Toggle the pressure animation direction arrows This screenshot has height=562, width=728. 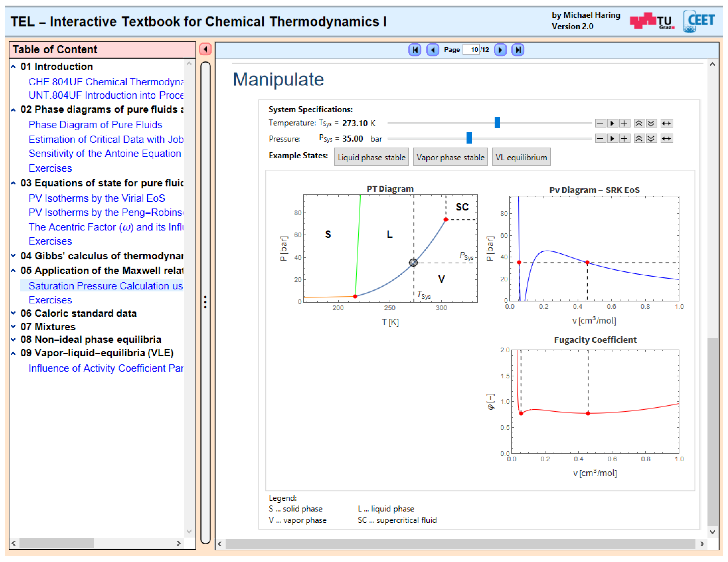pyautogui.click(x=666, y=139)
